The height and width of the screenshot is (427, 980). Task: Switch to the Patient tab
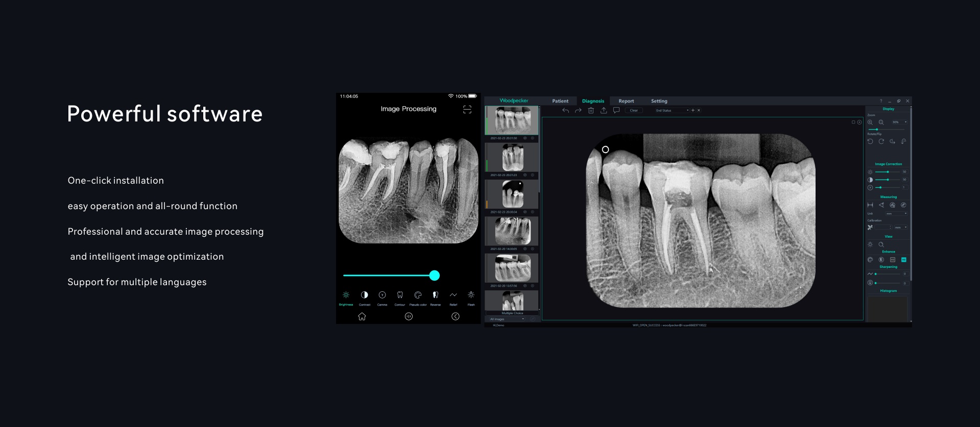pyautogui.click(x=560, y=101)
